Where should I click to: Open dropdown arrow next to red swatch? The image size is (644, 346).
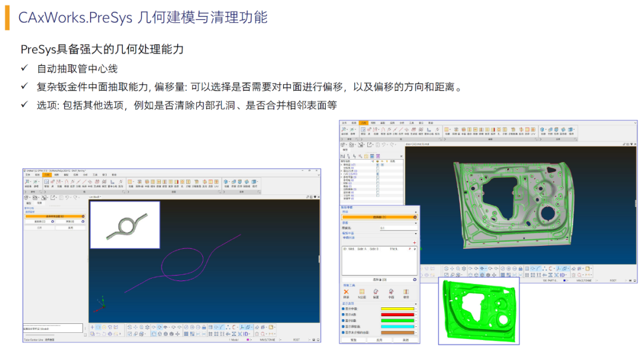tap(416, 315)
